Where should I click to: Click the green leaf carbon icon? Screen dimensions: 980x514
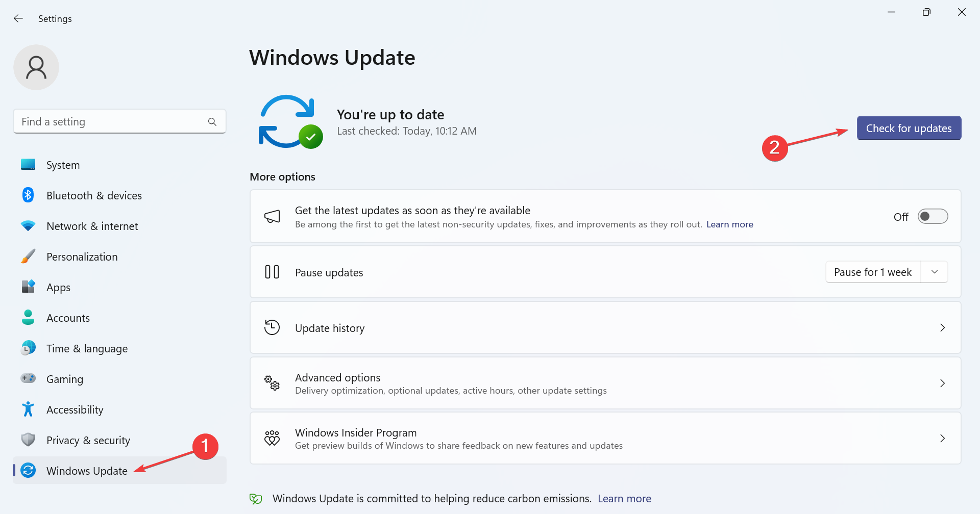click(x=256, y=499)
